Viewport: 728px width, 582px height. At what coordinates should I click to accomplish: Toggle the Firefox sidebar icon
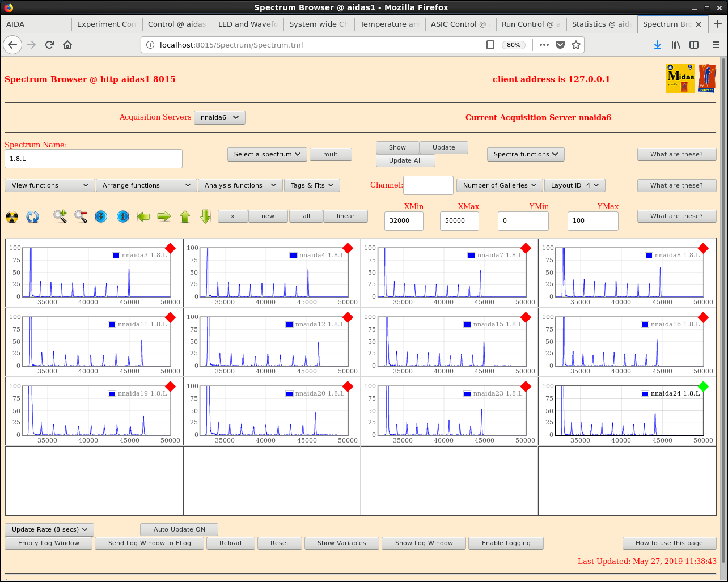click(694, 45)
